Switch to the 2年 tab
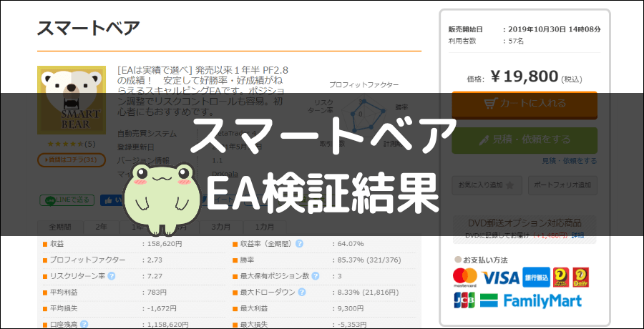Image resolution: width=644 pixels, height=329 pixels. pos(102,227)
